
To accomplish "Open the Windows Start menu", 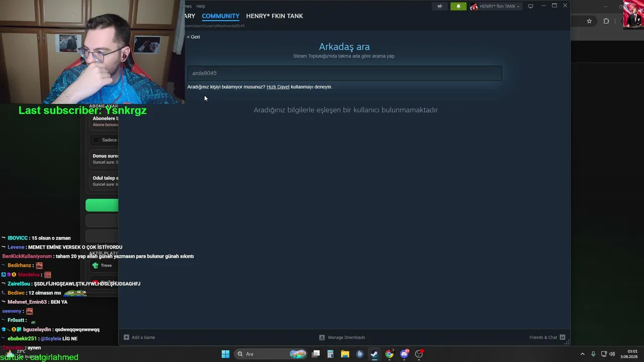I will click(x=225, y=354).
